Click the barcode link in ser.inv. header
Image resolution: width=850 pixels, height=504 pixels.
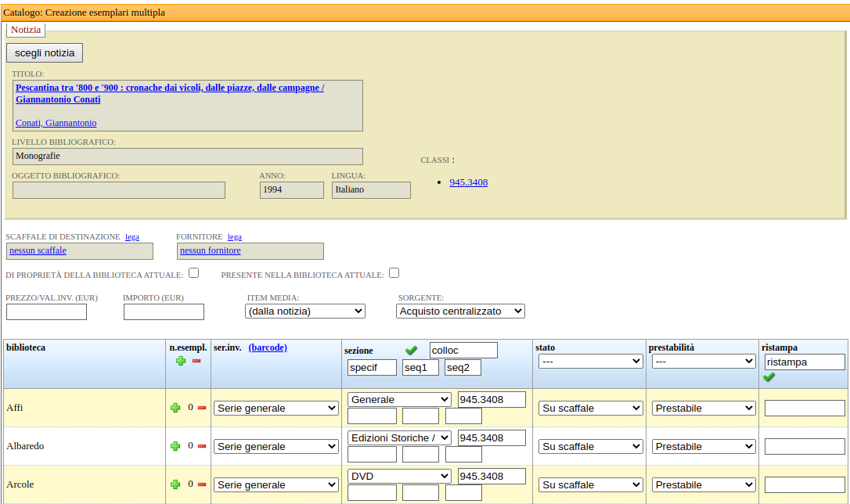pos(268,347)
